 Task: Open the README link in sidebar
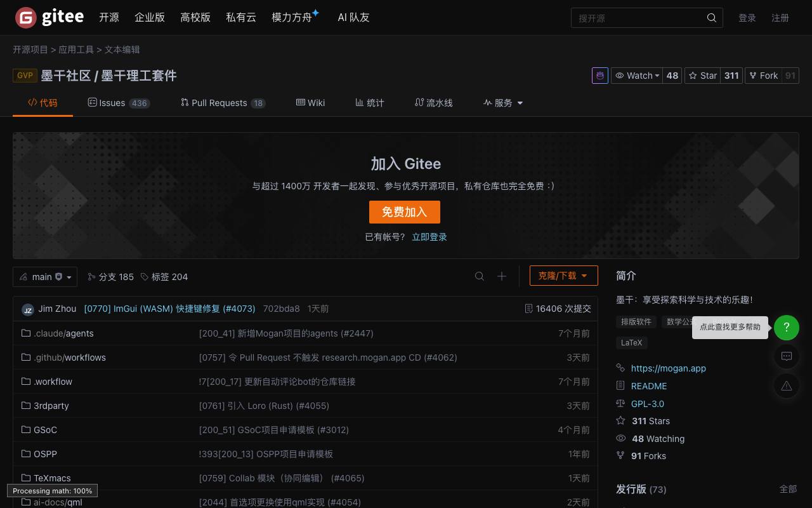point(649,386)
